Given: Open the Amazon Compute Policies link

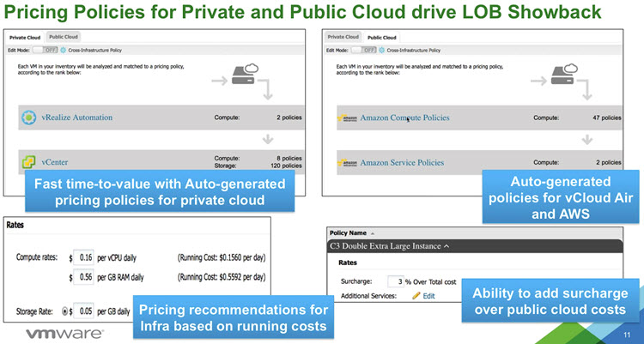Looking at the screenshot, I should (x=404, y=118).
